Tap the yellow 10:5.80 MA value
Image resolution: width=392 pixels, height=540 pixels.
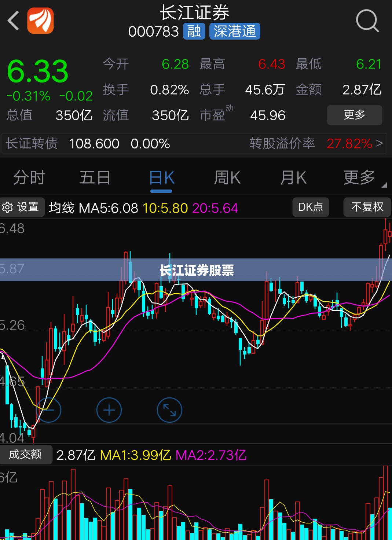coord(165,208)
